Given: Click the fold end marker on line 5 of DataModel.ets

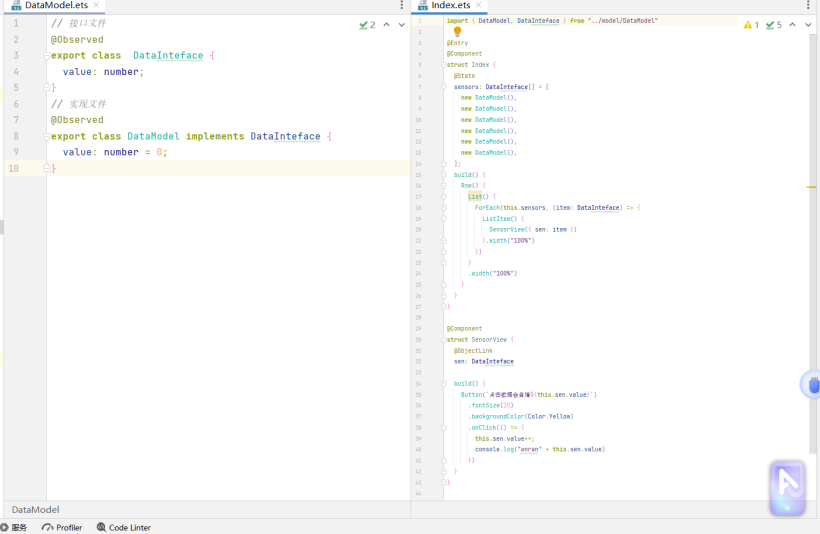Looking at the screenshot, I should (x=47, y=87).
